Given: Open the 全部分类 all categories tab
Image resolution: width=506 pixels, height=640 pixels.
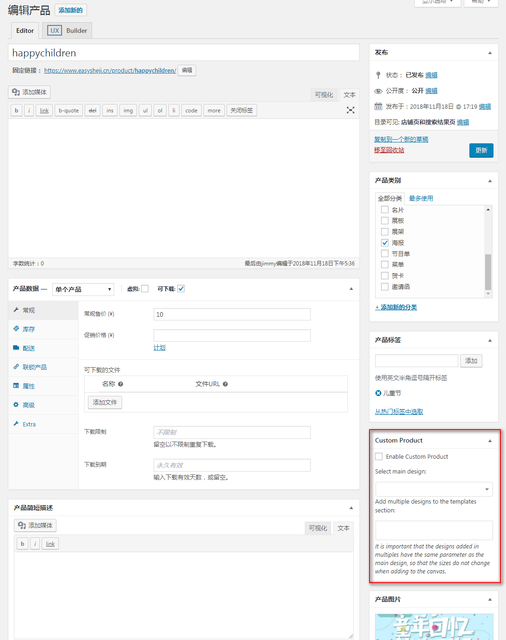Looking at the screenshot, I should coord(390,198).
